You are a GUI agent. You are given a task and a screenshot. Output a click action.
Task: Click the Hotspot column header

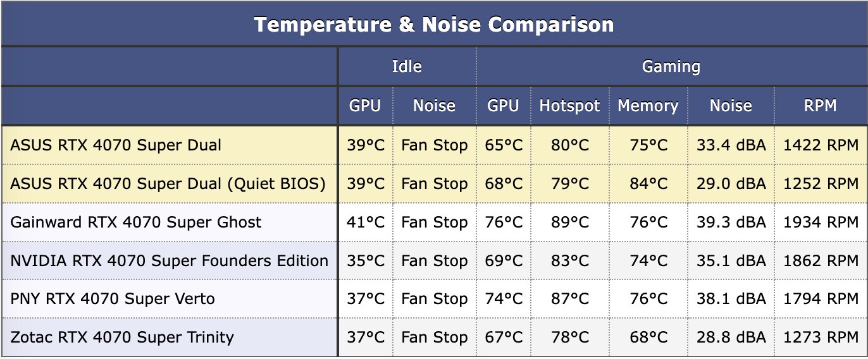[569, 106]
